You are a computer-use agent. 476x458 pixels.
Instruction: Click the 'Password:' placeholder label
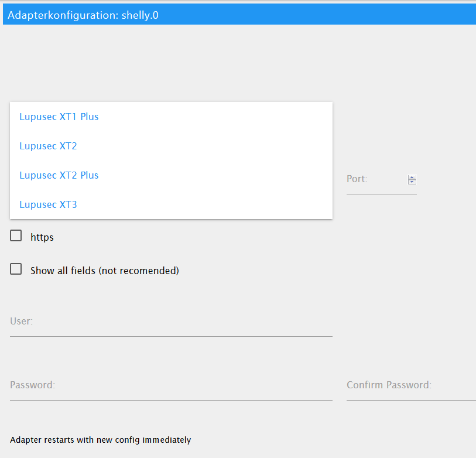[x=33, y=385]
